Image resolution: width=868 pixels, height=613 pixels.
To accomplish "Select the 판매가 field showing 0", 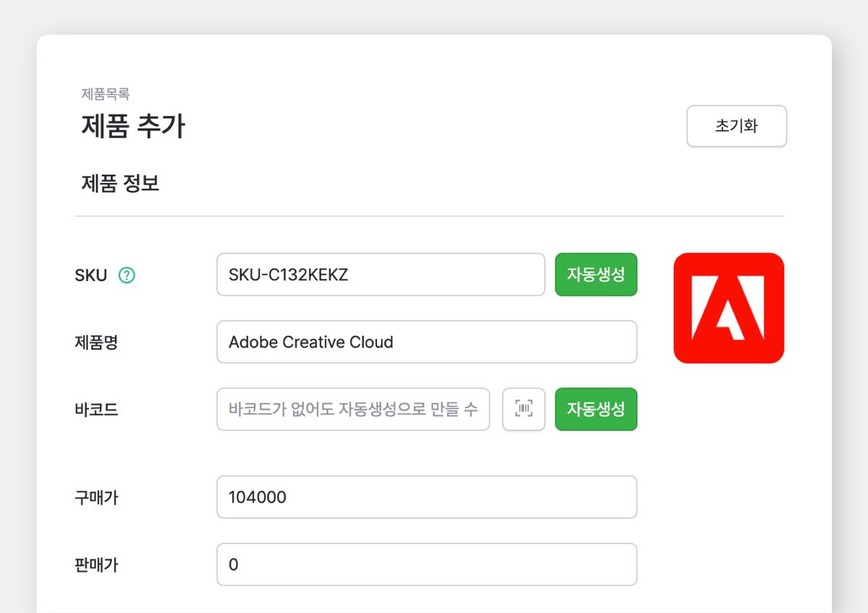I will 427,565.
